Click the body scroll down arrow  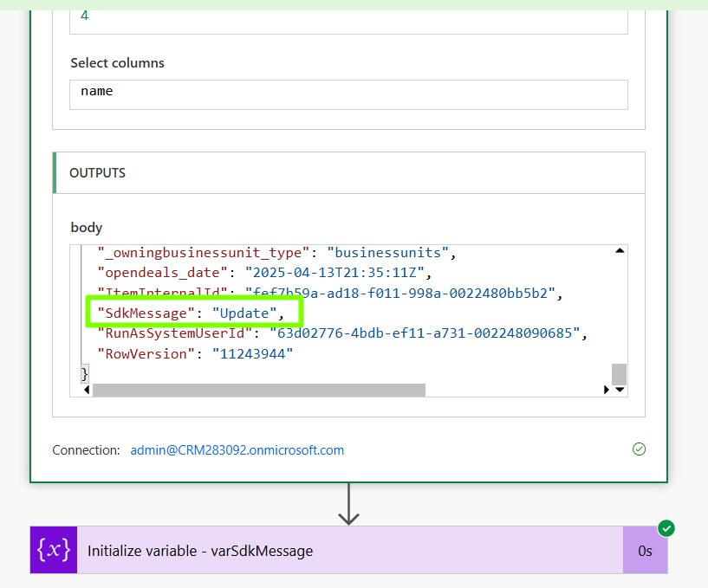tap(620, 390)
